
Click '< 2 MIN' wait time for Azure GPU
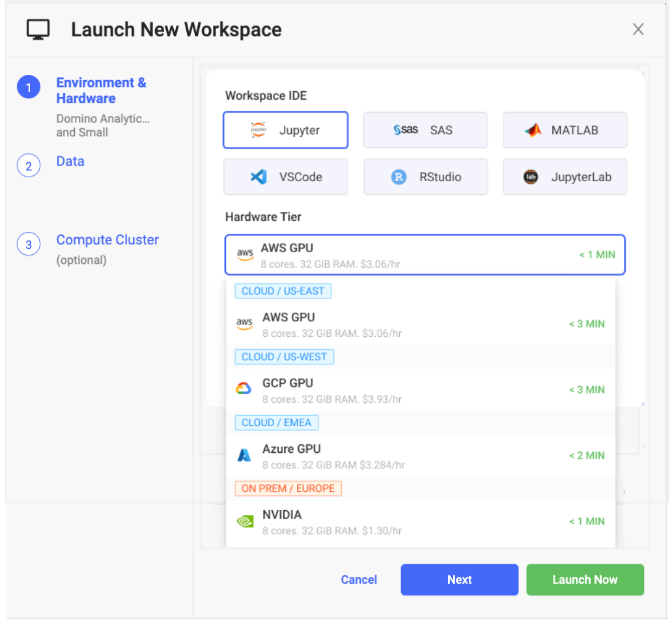(x=587, y=455)
